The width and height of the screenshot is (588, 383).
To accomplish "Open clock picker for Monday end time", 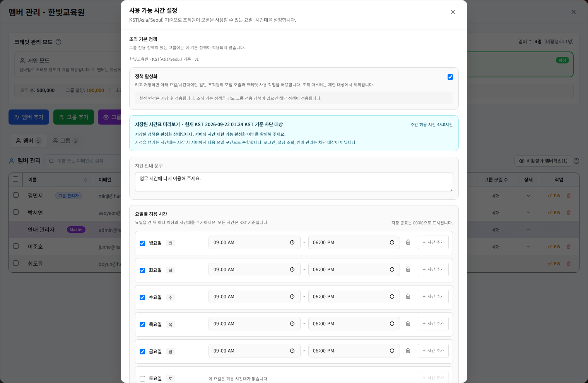I will (x=392, y=243).
